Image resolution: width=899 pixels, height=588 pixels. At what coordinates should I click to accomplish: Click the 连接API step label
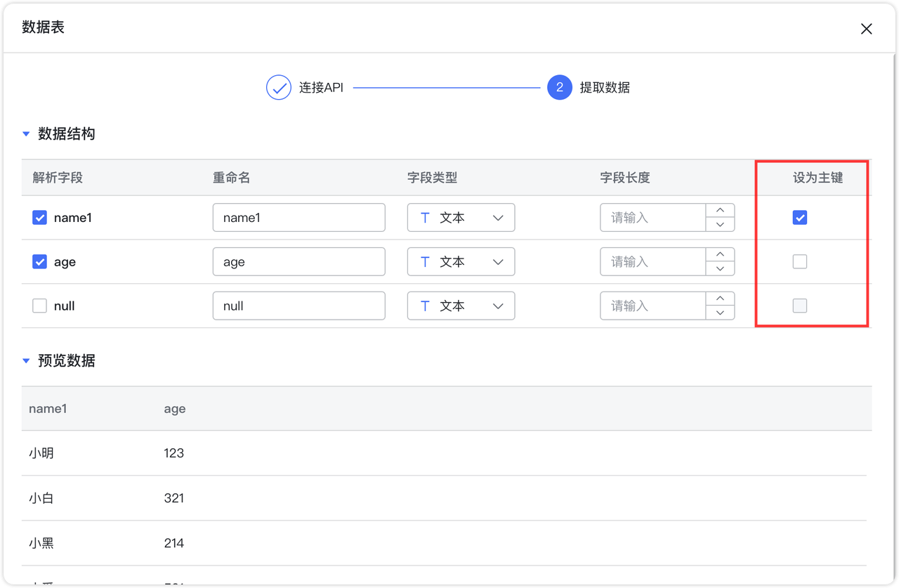click(x=321, y=88)
